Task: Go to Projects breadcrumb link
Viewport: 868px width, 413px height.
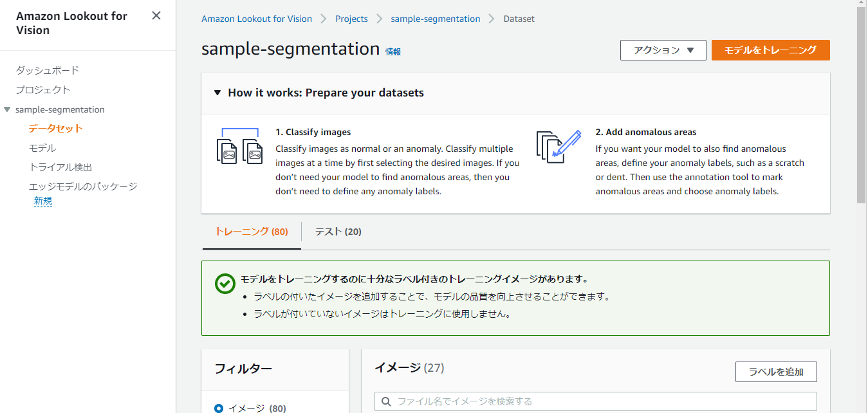Action: coord(351,19)
